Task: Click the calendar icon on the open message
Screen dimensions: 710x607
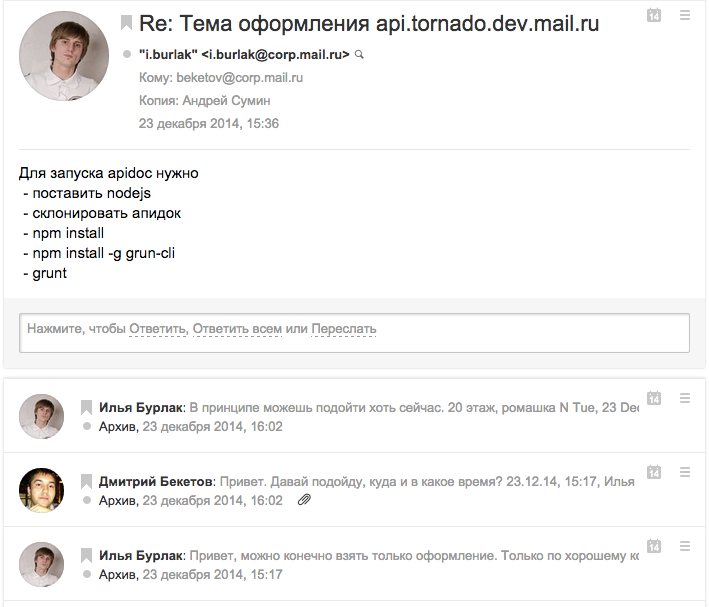Action: point(654,16)
